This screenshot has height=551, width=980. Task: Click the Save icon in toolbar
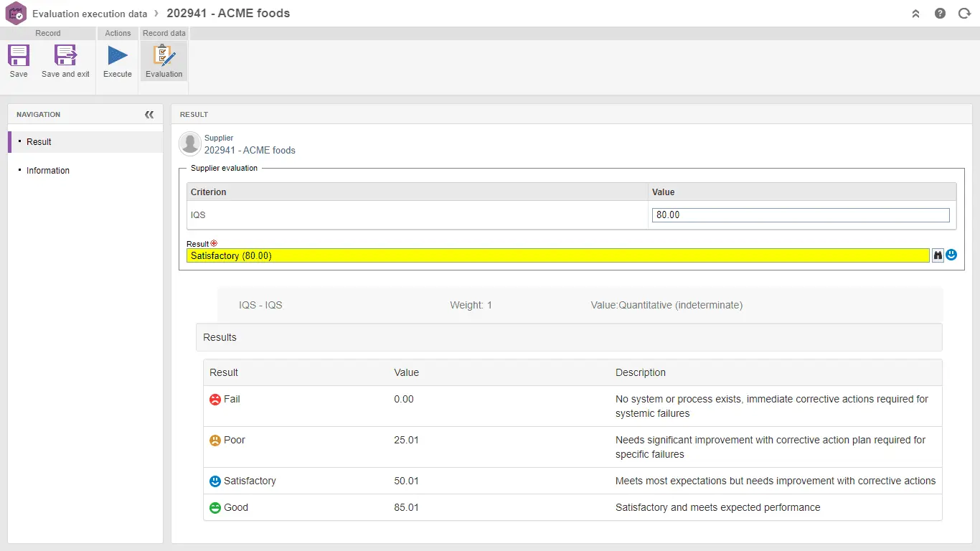(x=19, y=60)
